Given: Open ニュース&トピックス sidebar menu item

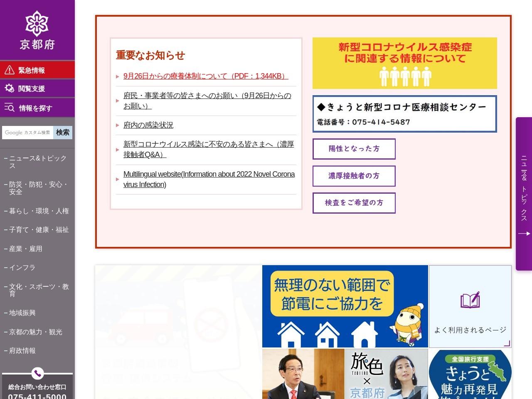Looking at the screenshot, I should point(37,162).
